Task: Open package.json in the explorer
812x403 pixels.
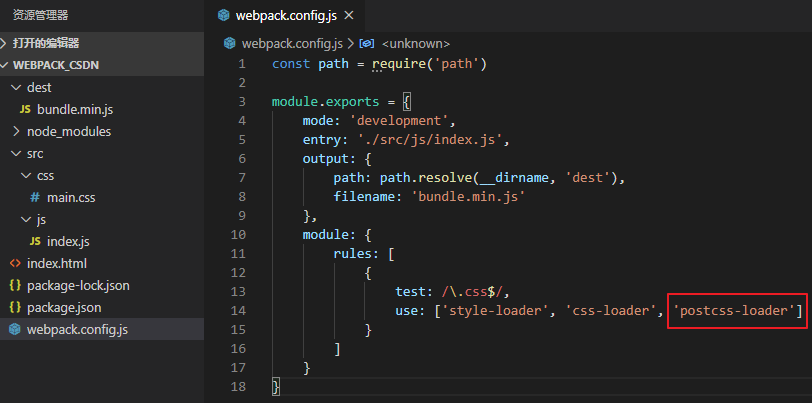Action: (x=64, y=308)
